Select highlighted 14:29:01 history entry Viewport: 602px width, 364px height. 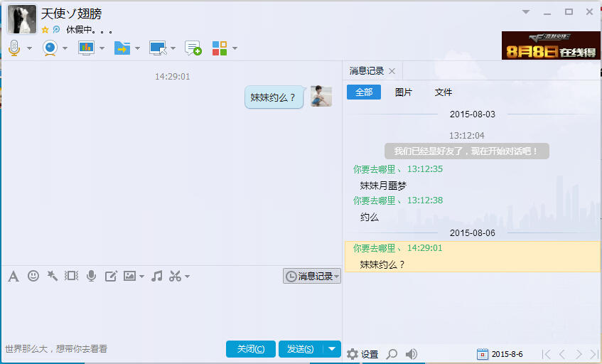(472, 257)
